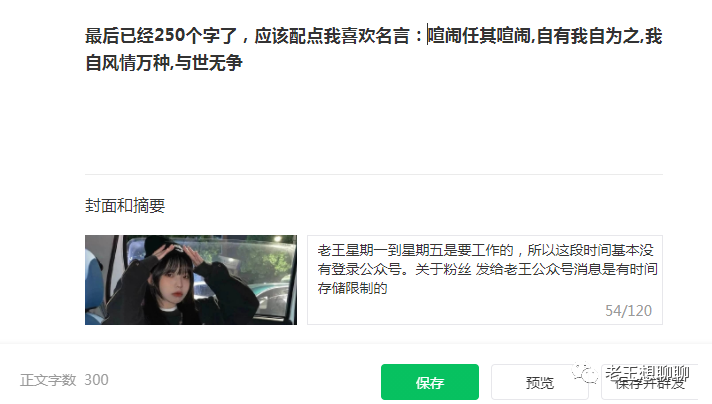Click the 老王想聊聊 watermark text

(x=647, y=373)
